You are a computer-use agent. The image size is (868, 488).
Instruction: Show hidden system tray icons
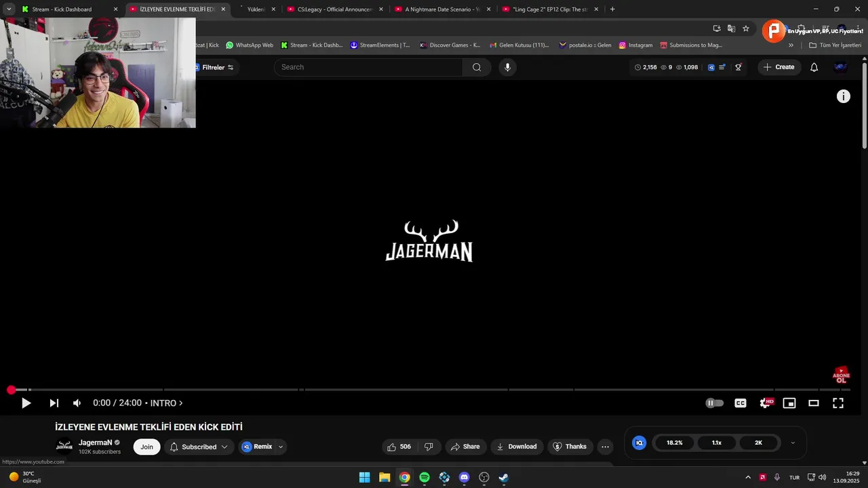coord(748,477)
